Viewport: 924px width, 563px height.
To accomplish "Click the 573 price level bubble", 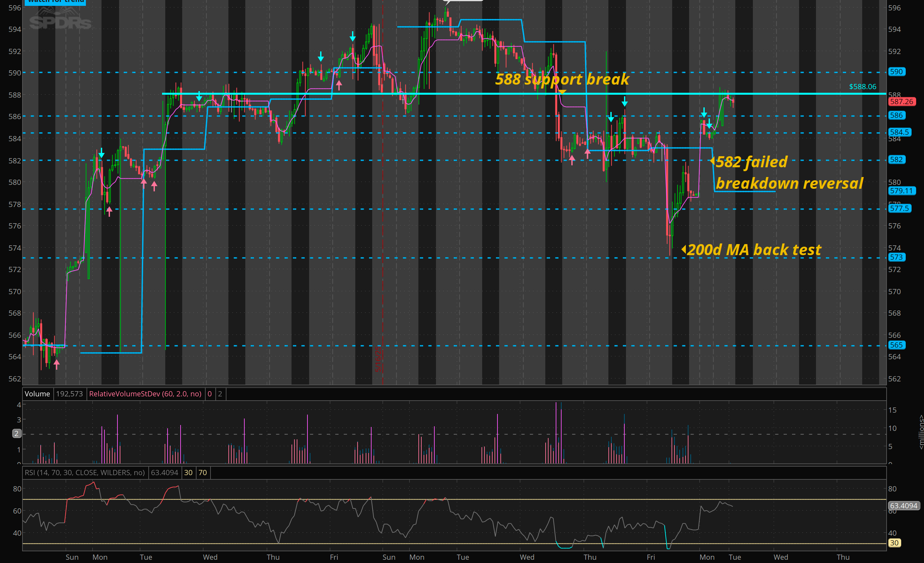I will (896, 257).
